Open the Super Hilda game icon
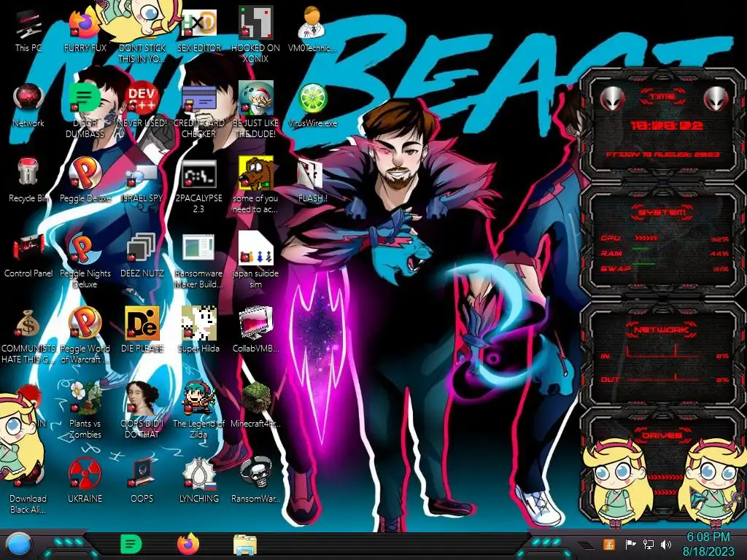Image resolution: width=747 pixels, height=560 pixels. pos(198,323)
